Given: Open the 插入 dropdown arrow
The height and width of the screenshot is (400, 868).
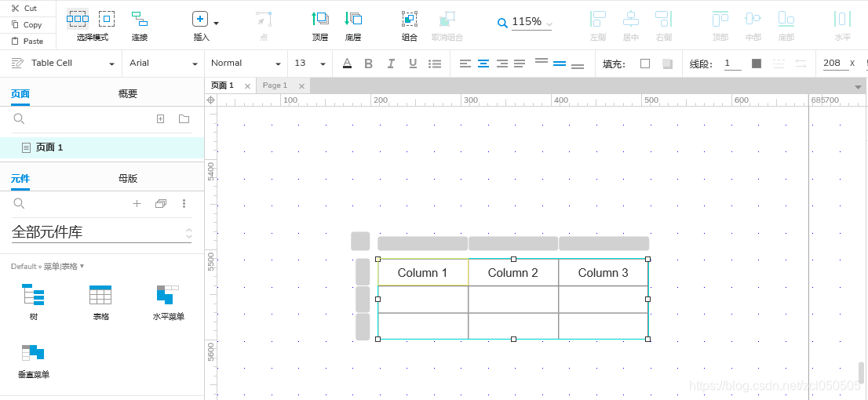Looking at the screenshot, I should [x=216, y=24].
